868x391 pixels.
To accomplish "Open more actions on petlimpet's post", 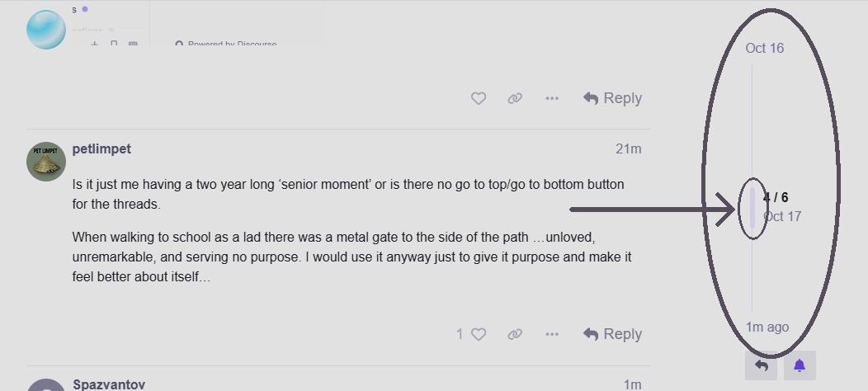I will 552,334.
